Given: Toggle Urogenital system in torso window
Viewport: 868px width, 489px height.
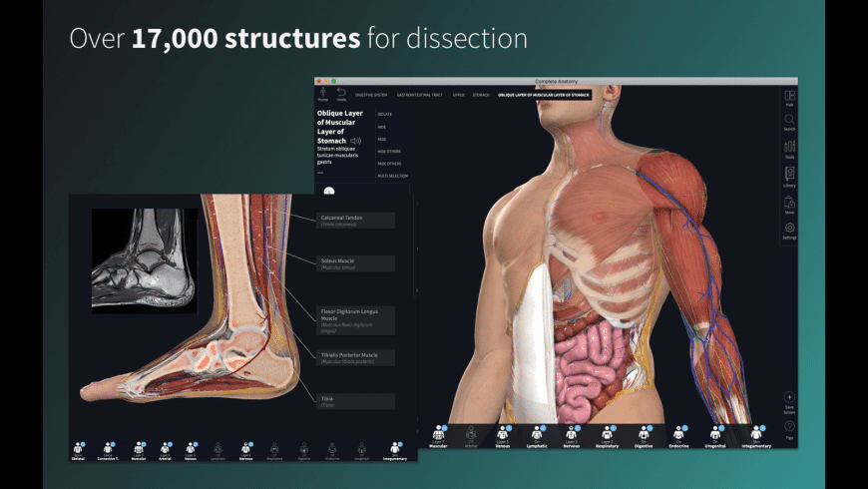Looking at the screenshot, I should tap(715, 436).
